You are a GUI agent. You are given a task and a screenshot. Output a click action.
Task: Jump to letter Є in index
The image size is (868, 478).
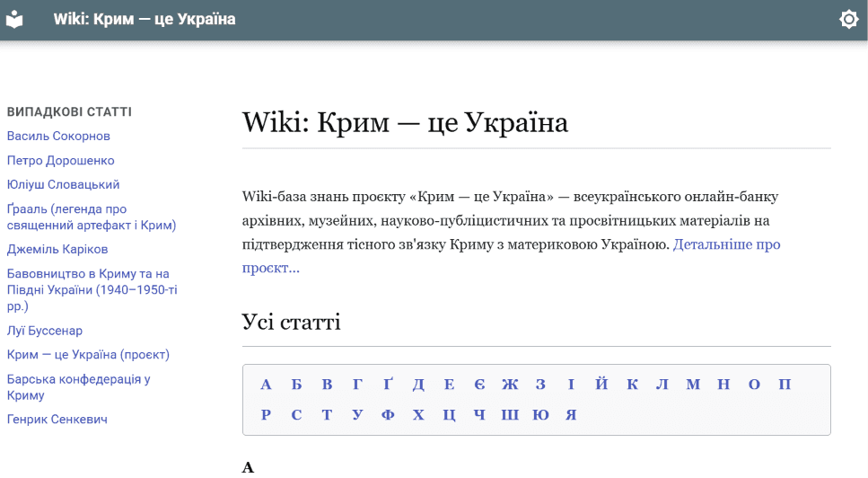coord(479,384)
